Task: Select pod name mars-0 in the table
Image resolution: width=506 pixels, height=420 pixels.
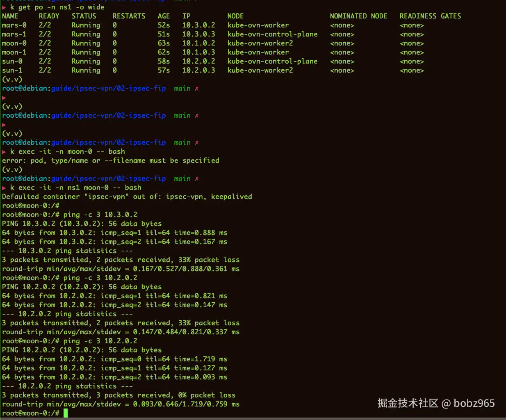Action: pyautogui.click(x=14, y=25)
